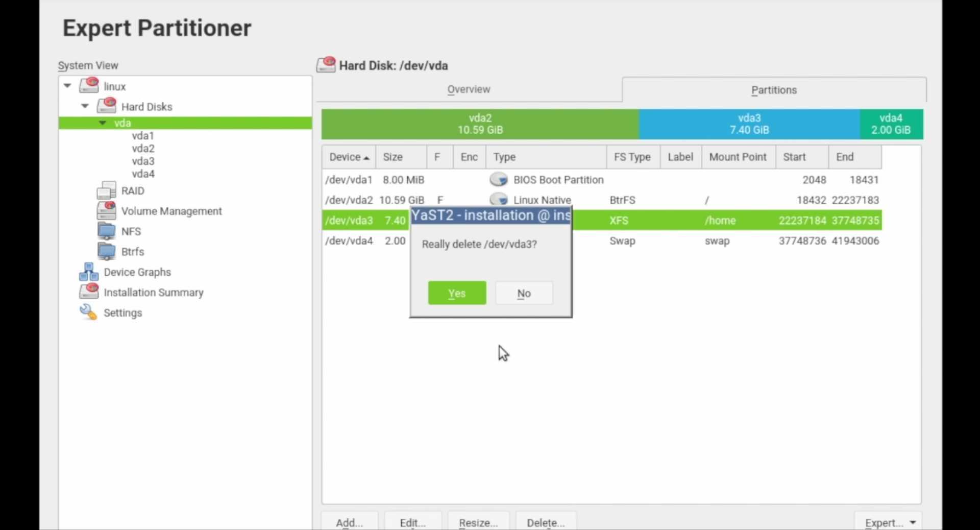Click the hard disk icon beside Hard Disk: /dev/vda
Viewport: 980px width, 530px height.
click(326, 65)
